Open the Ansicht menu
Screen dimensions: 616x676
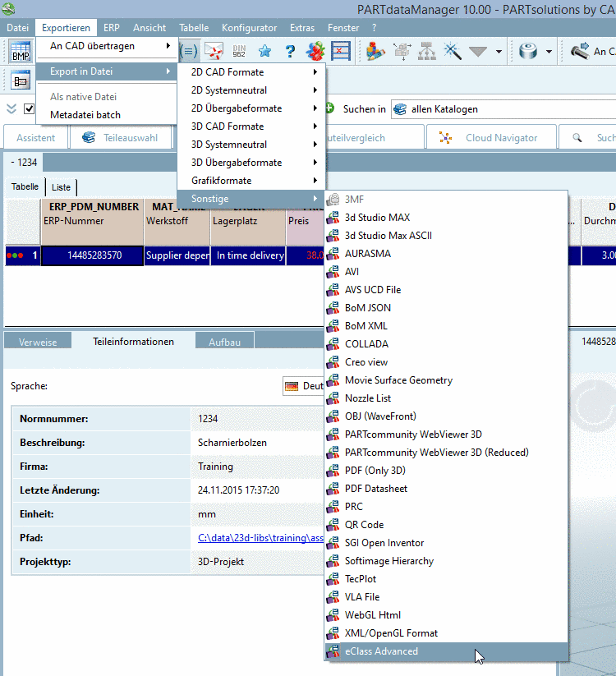[149, 28]
